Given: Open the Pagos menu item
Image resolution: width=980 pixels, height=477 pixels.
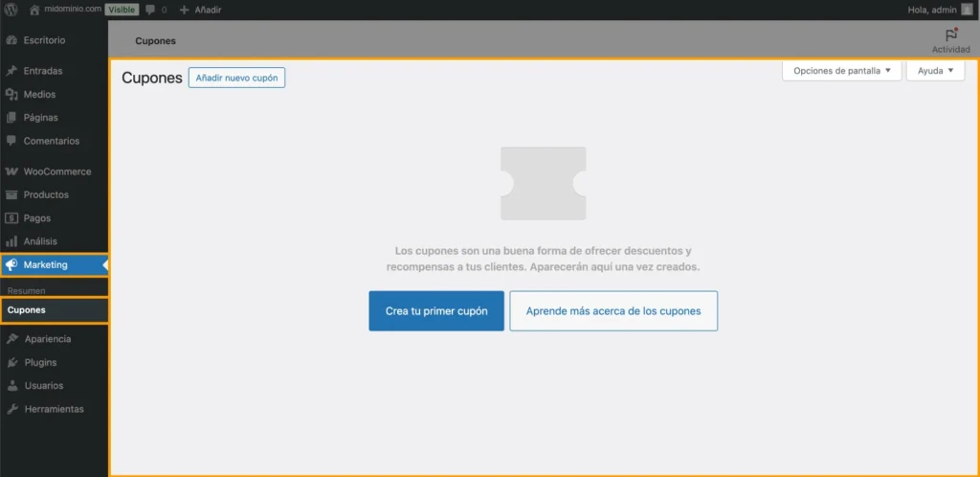Looking at the screenshot, I should pyautogui.click(x=54, y=218).
